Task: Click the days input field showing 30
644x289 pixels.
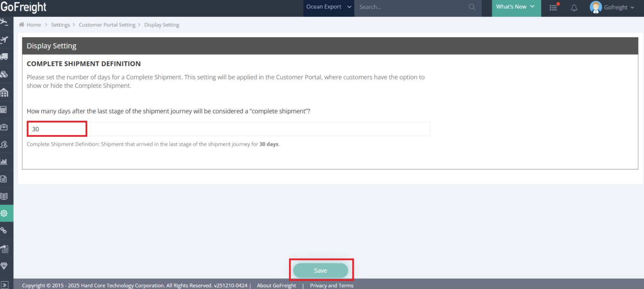Action: [57, 129]
